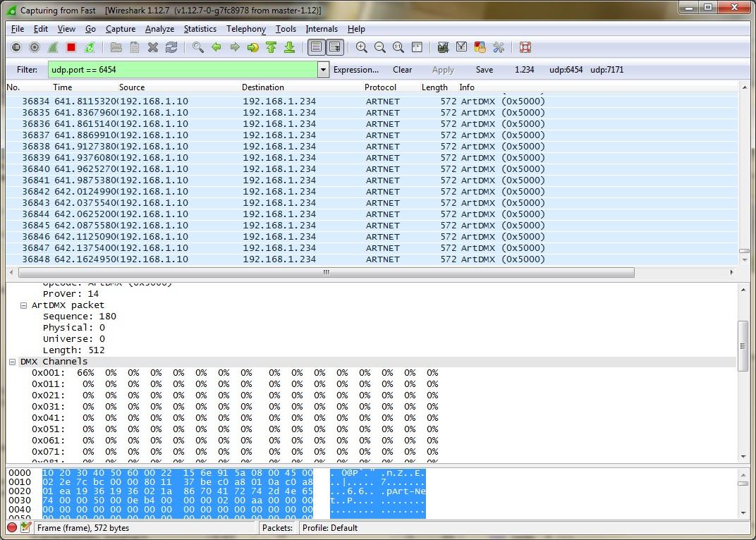This screenshot has height=540, width=756.
Task: Toggle auto scroll during live capture
Action: pos(335,47)
